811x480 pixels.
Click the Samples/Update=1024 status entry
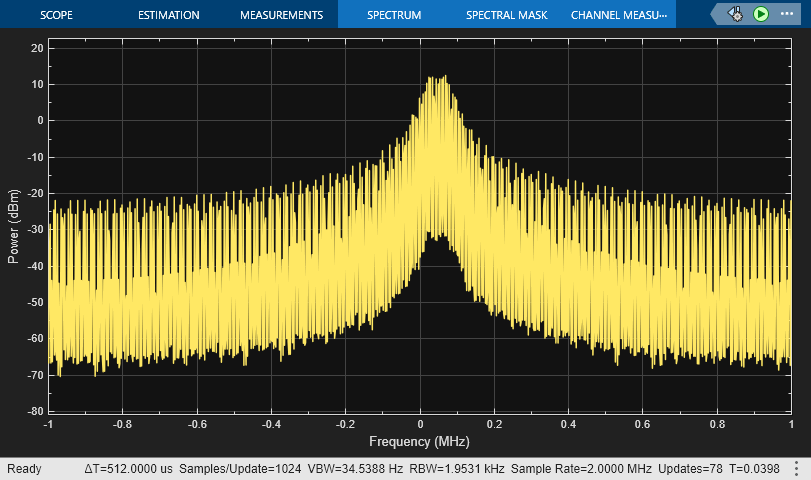240,469
